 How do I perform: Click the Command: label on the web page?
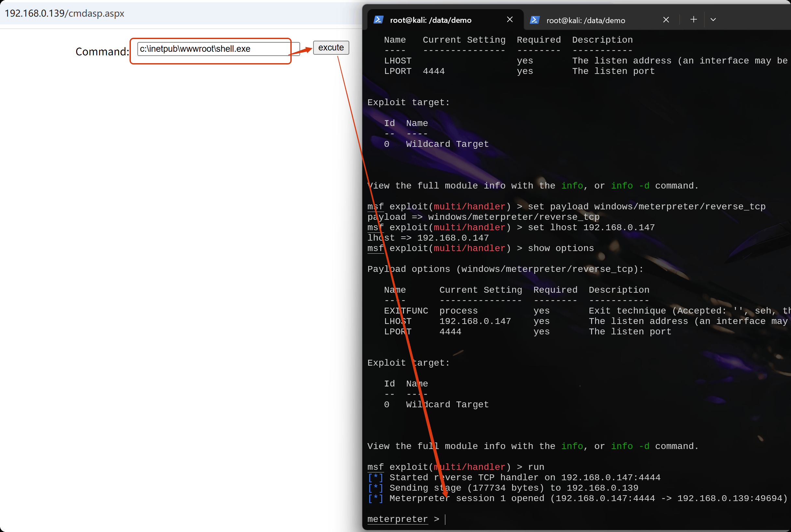pos(102,51)
